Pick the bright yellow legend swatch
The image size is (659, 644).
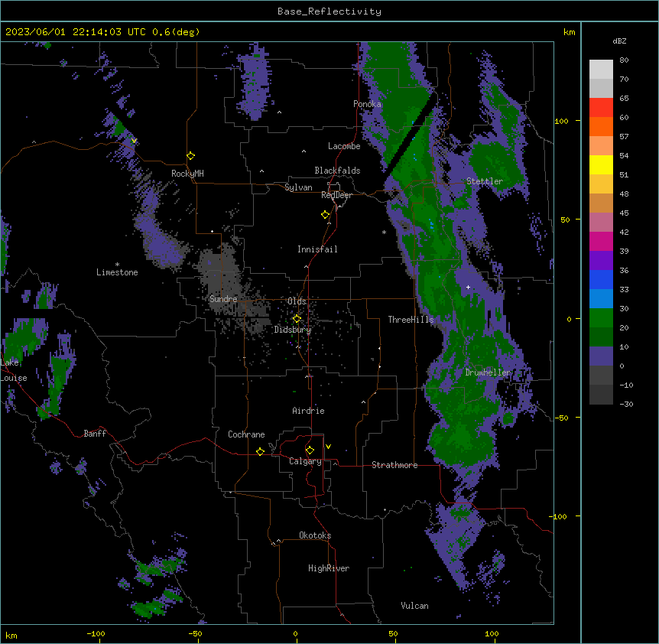coord(601,164)
